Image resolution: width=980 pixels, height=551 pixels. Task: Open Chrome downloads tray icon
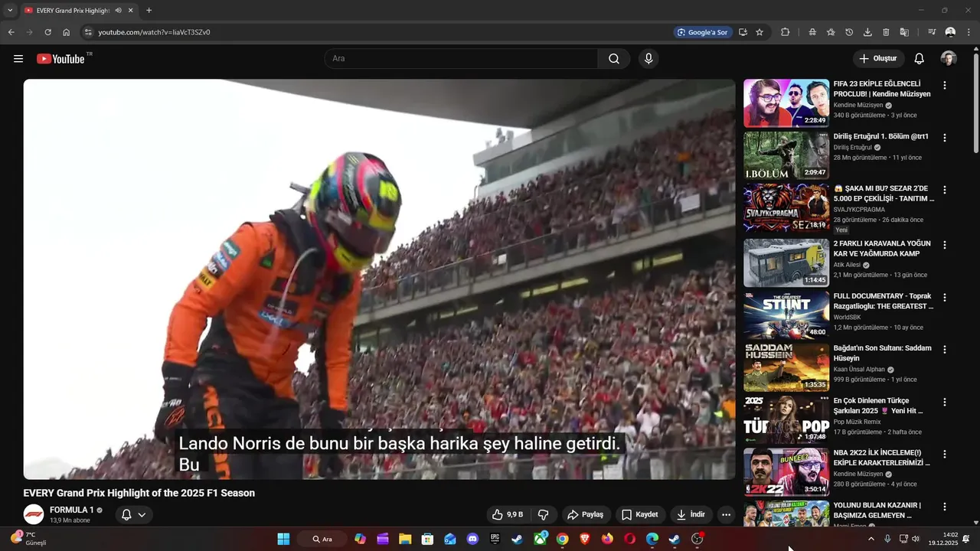pos(867,32)
